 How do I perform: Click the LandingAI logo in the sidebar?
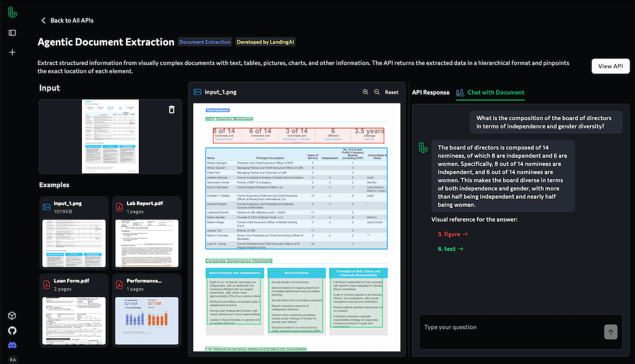click(12, 12)
